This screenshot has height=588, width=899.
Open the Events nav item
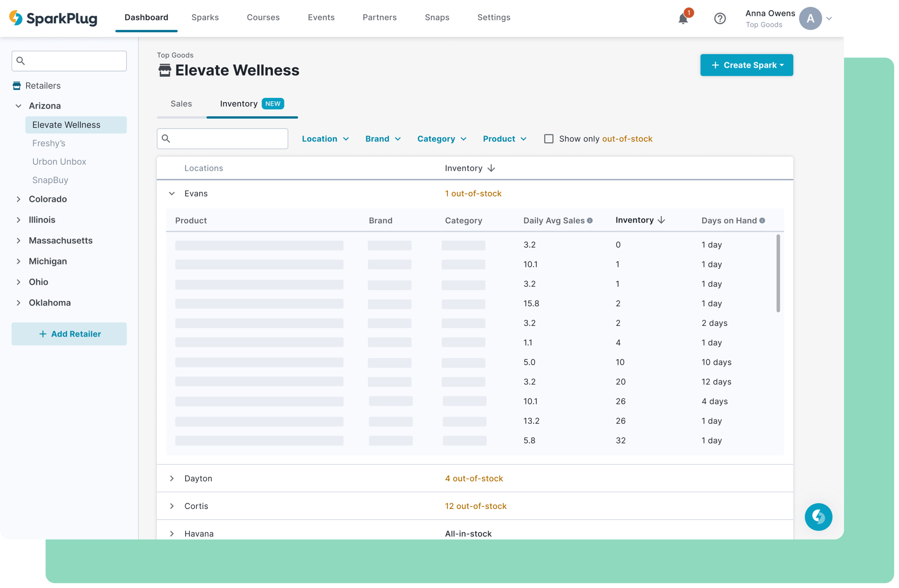(321, 18)
